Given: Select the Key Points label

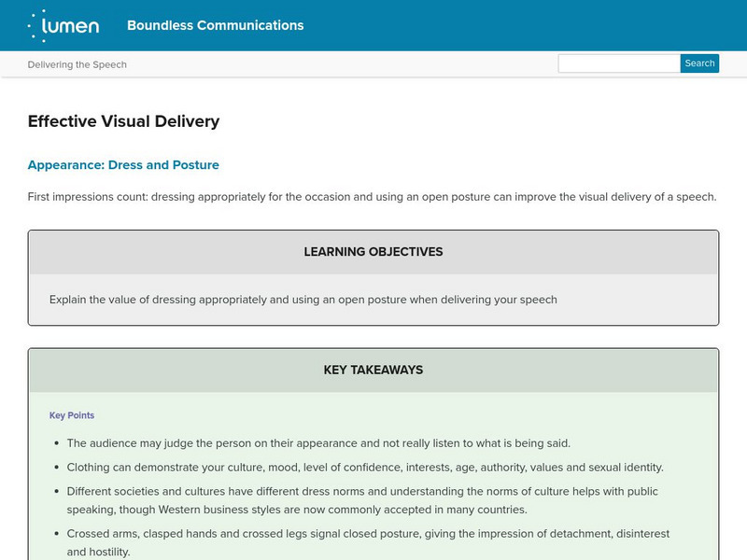Looking at the screenshot, I should [x=72, y=415].
